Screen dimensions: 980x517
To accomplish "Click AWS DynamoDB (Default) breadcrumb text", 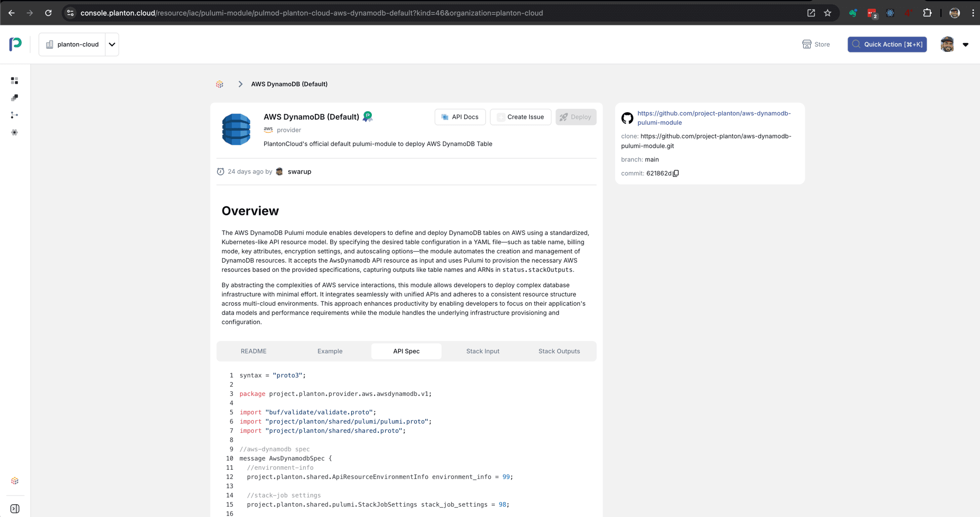I will click(289, 84).
